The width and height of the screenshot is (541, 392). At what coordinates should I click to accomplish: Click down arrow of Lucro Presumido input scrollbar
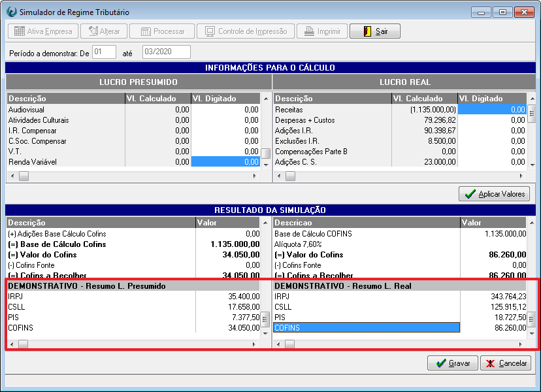tap(266, 165)
